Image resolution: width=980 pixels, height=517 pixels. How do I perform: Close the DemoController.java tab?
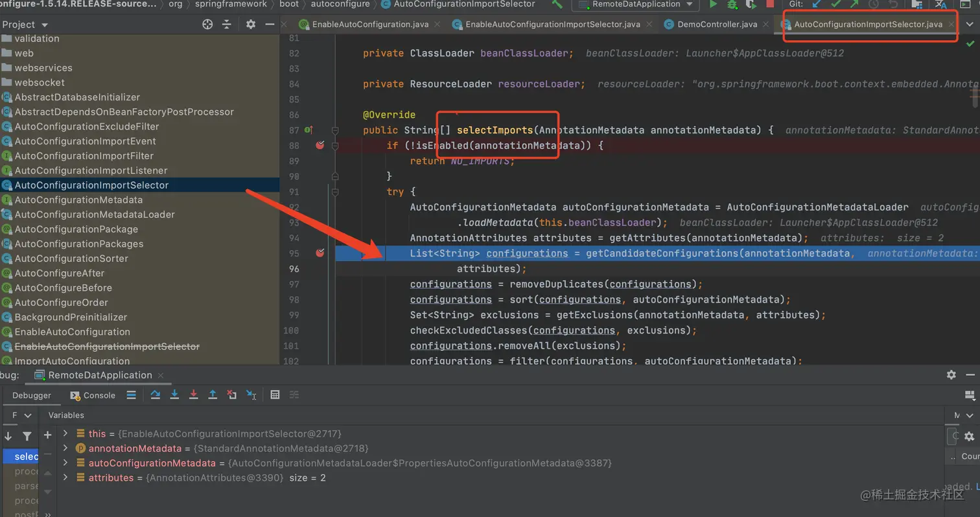(x=765, y=25)
